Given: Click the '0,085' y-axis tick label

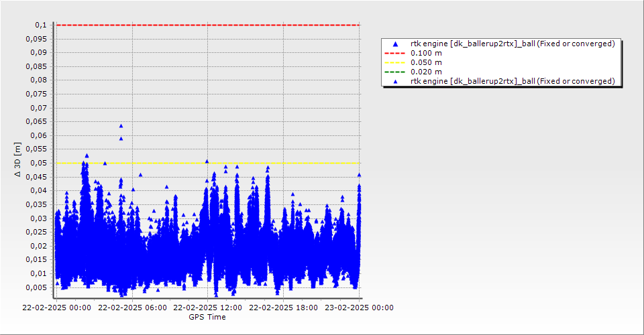Looking at the screenshot, I should [36, 66].
